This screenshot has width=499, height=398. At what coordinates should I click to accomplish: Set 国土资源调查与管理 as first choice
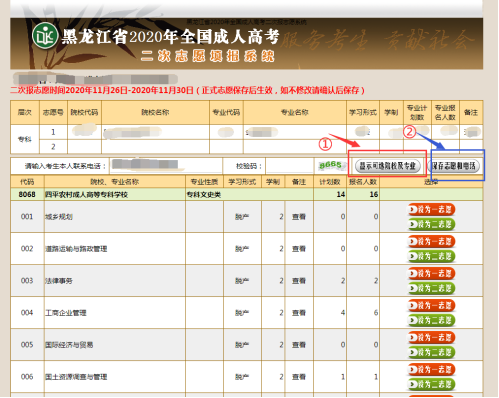pyautogui.click(x=431, y=369)
